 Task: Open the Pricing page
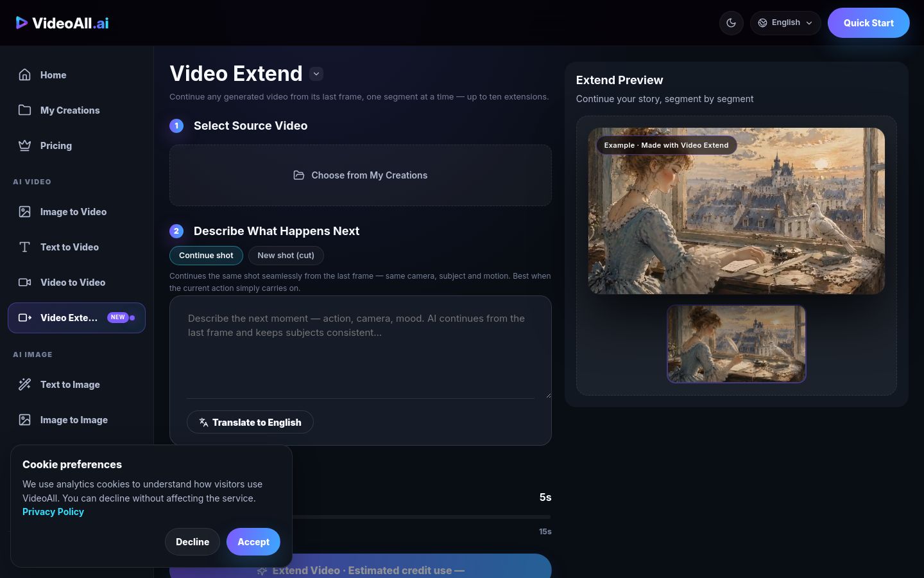76,146
